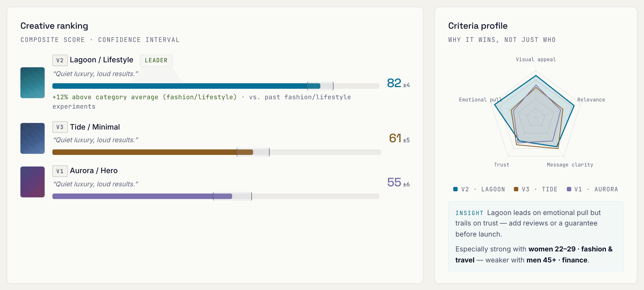Click the Tide score value 61
The width and height of the screenshot is (644, 290).
[x=395, y=138]
